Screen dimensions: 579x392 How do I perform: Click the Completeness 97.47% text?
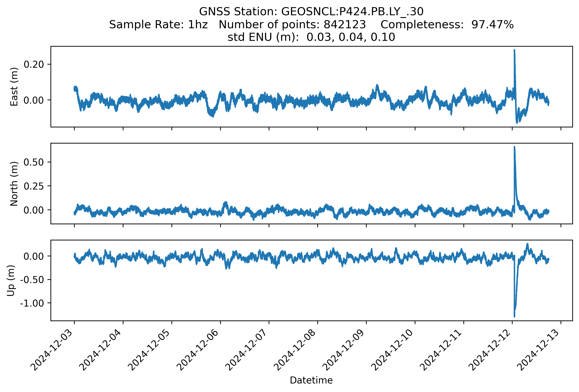coord(447,25)
